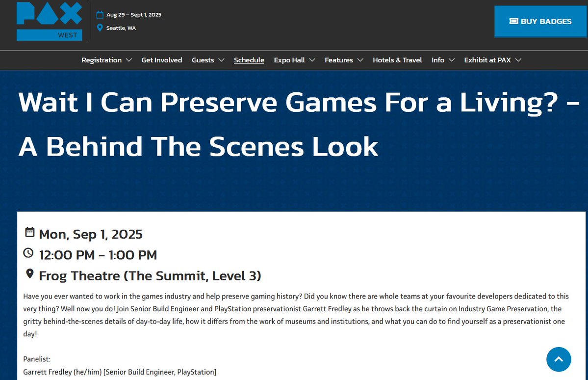Click the 'Seattle, WA' location text
Image resolution: width=588 pixels, height=380 pixels.
tap(121, 28)
